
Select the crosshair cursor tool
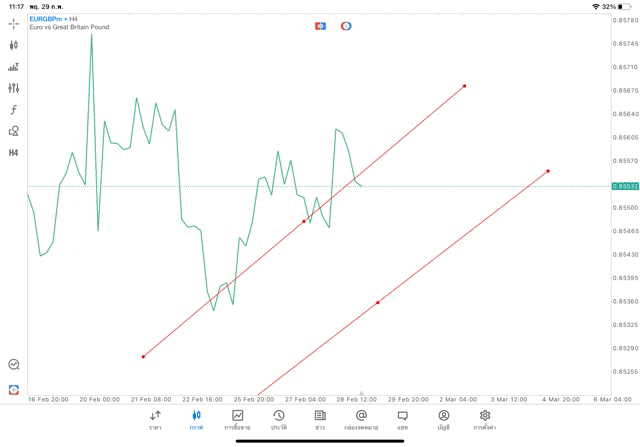[14, 23]
